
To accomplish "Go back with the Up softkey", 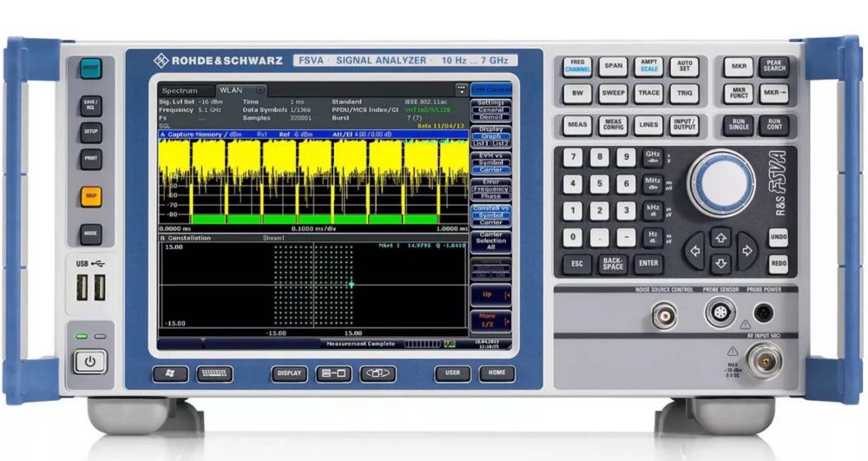I will coord(491,295).
